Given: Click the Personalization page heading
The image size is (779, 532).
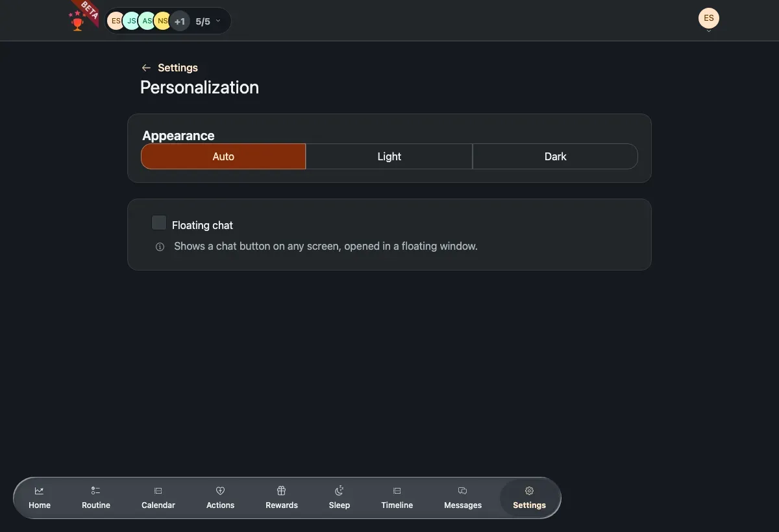Looking at the screenshot, I should pos(200,88).
